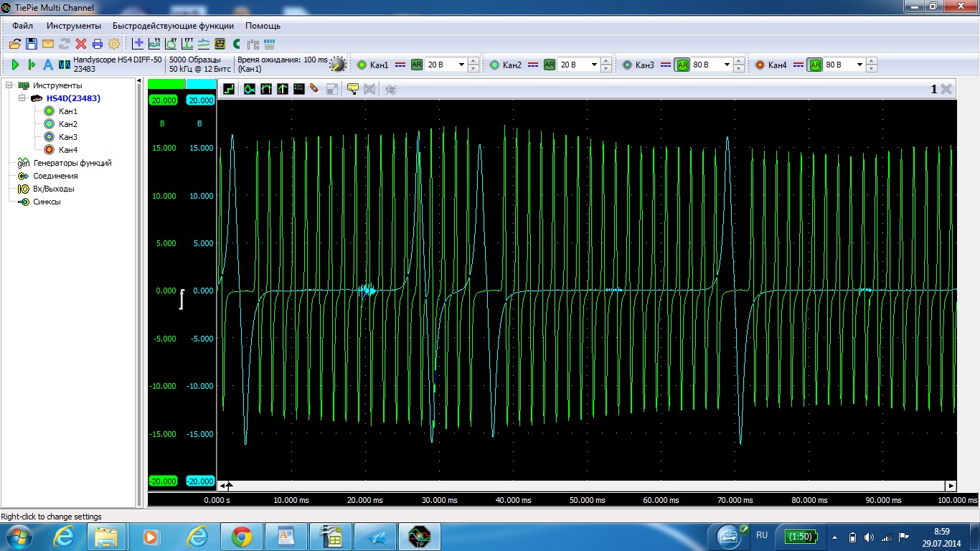Screen dimensions: 980x551
Task: Click the volume speaker icon in tray
Action: [869, 537]
